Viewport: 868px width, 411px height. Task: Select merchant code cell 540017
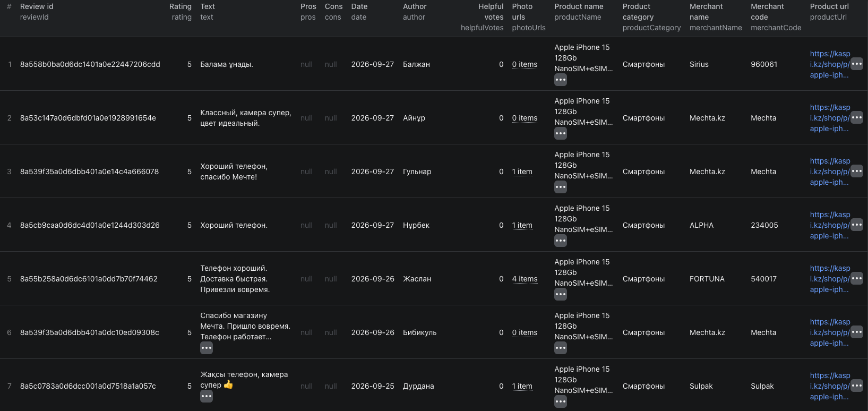click(x=764, y=279)
